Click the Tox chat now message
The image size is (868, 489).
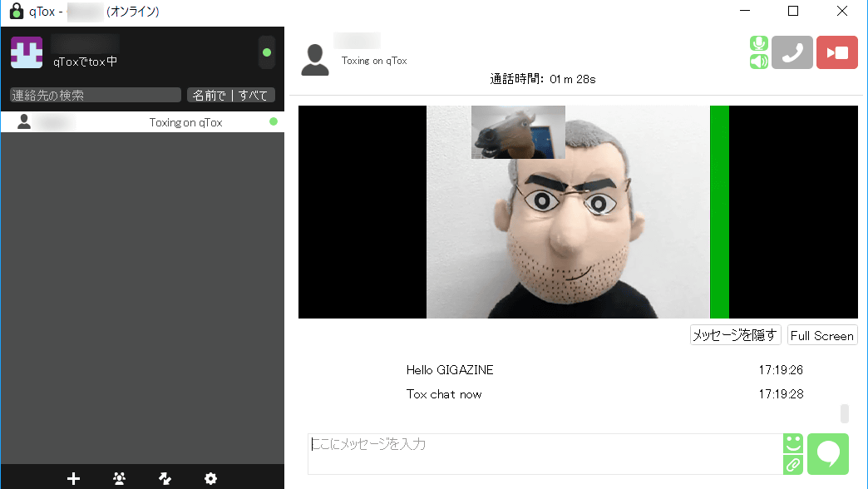click(444, 394)
